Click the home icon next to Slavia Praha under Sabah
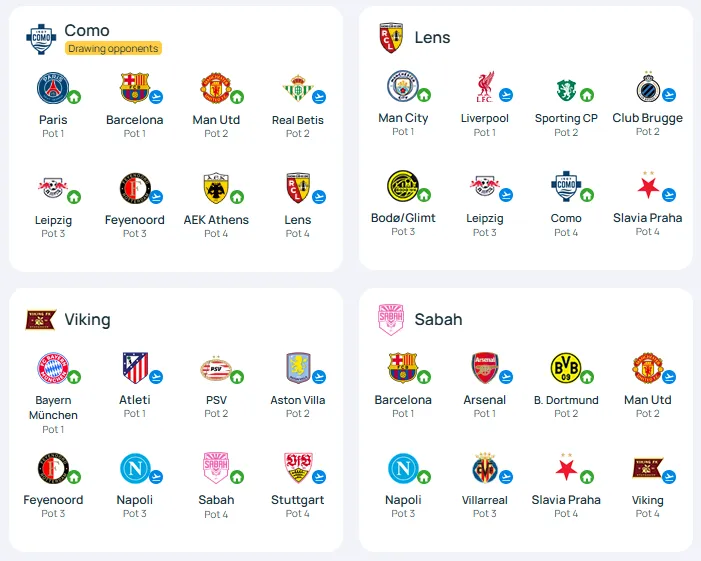701x561 pixels. click(x=587, y=477)
